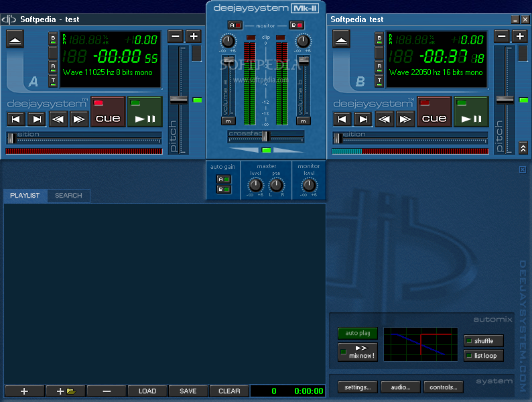Click the volume B fader handle
532x402 pixels.
304,61
